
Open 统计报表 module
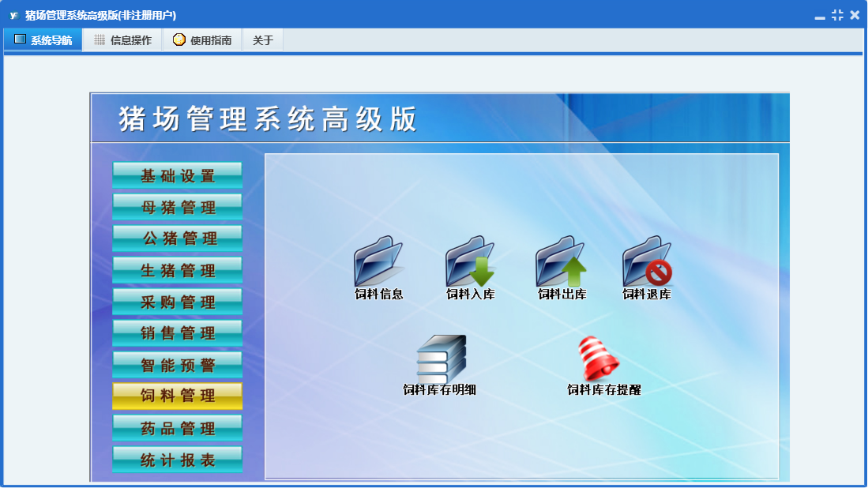click(x=177, y=460)
